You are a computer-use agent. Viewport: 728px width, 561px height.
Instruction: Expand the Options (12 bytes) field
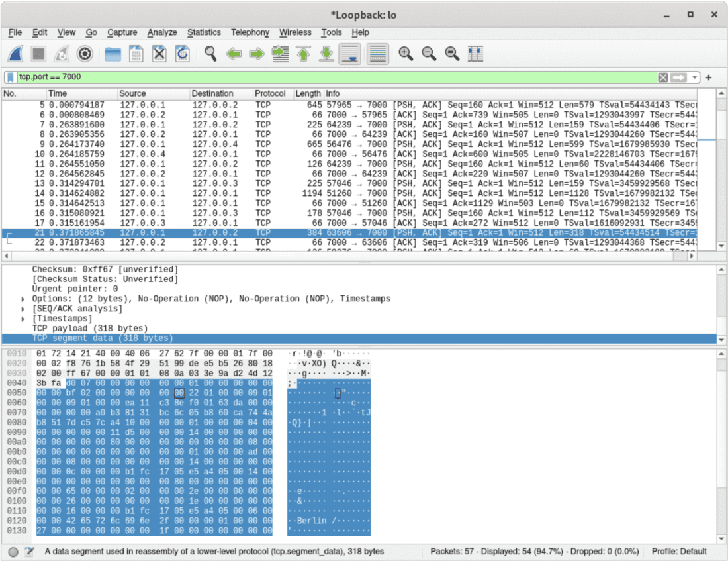[x=24, y=299]
